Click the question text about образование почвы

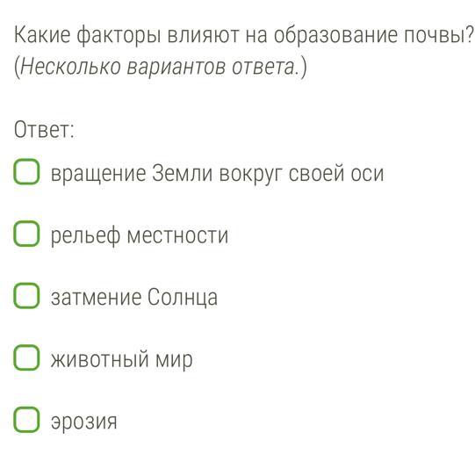244,36
